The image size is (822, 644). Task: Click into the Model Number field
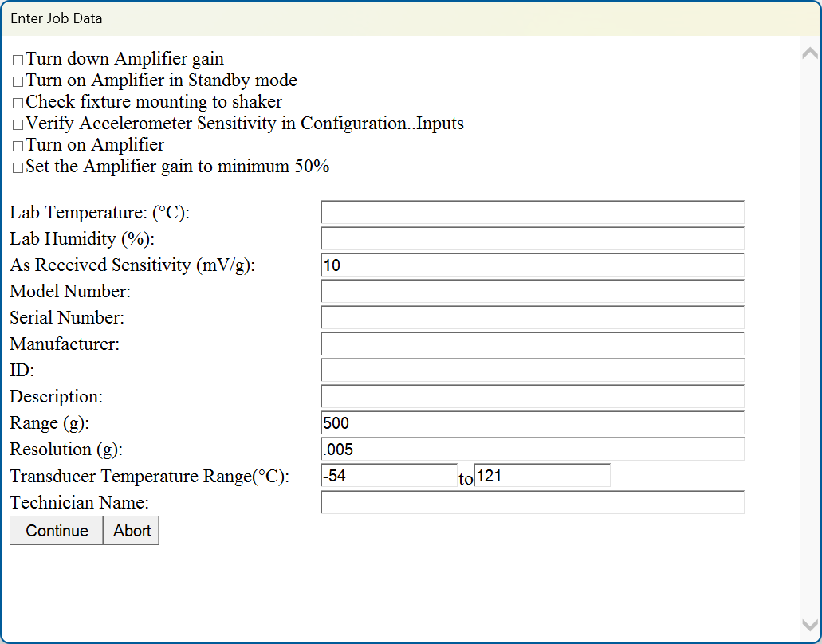[x=532, y=292]
